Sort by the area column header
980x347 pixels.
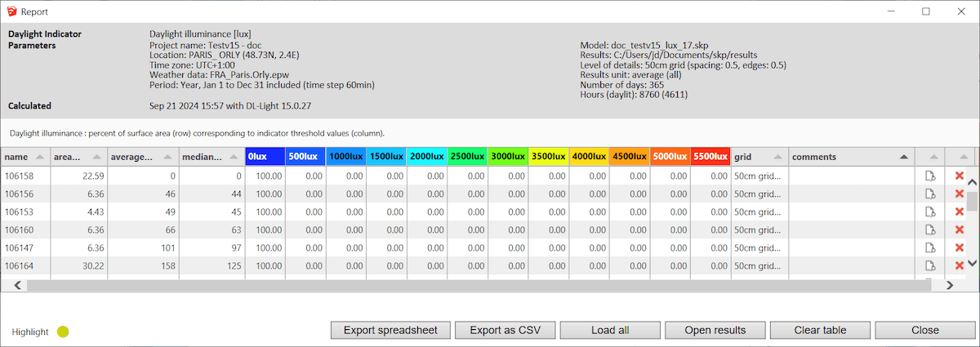[x=78, y=156]
